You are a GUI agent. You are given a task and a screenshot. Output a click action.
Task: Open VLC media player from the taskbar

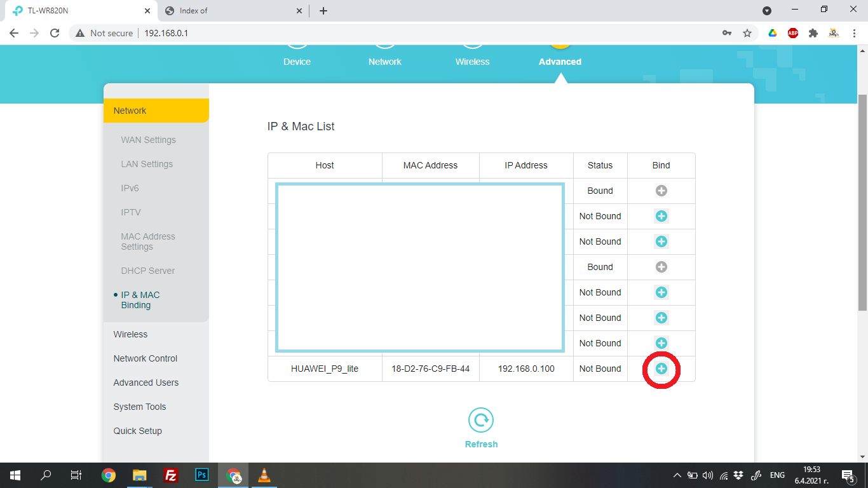(264, 475)
